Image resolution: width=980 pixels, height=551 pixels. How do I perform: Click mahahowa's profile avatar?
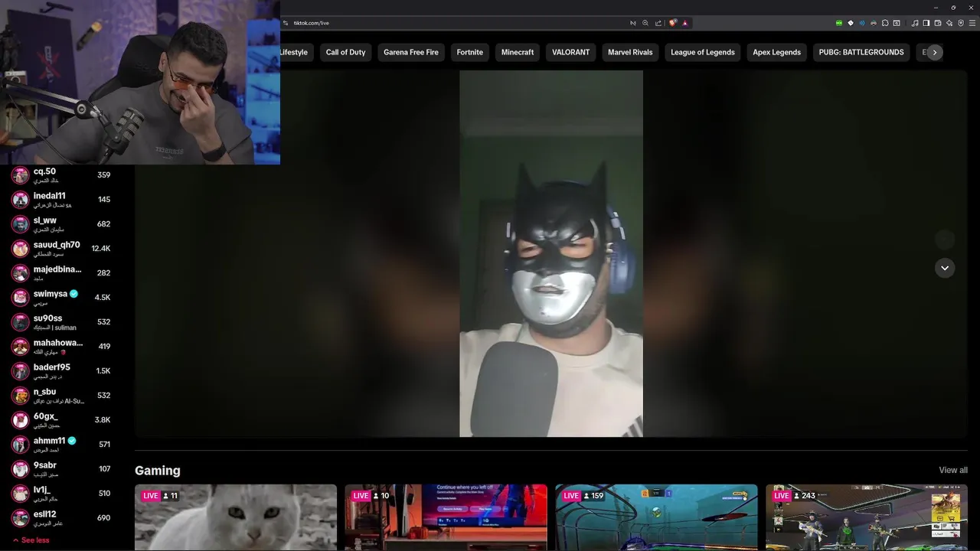(x=20, y=347)
